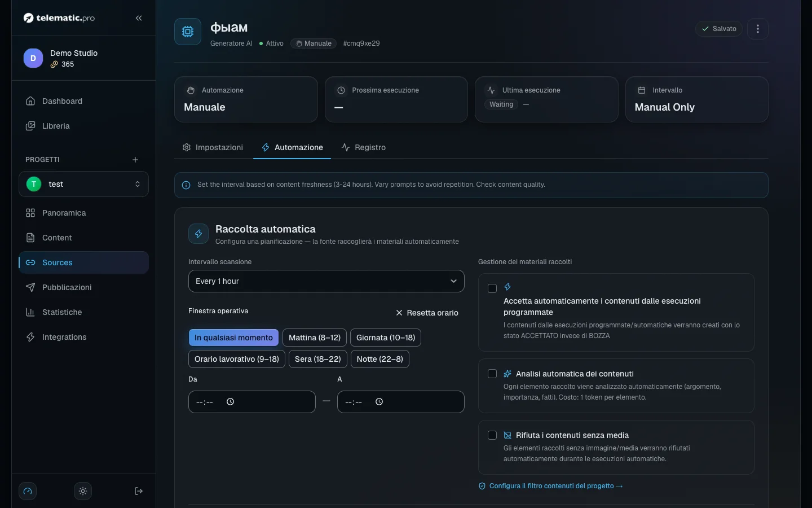Image resolution: width=812 pixels, height=508 pixels.
Task: Click the Manuale badge under the title
Action: coord(314,43)
